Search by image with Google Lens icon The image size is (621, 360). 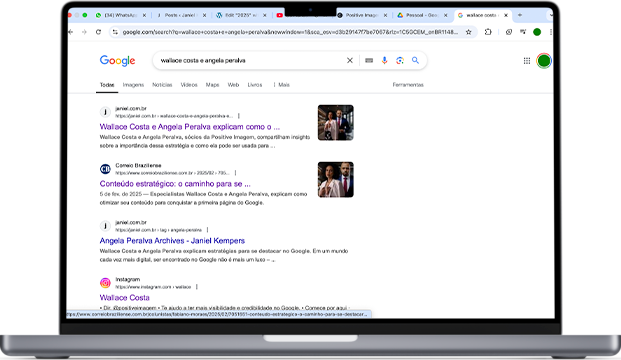400,60
